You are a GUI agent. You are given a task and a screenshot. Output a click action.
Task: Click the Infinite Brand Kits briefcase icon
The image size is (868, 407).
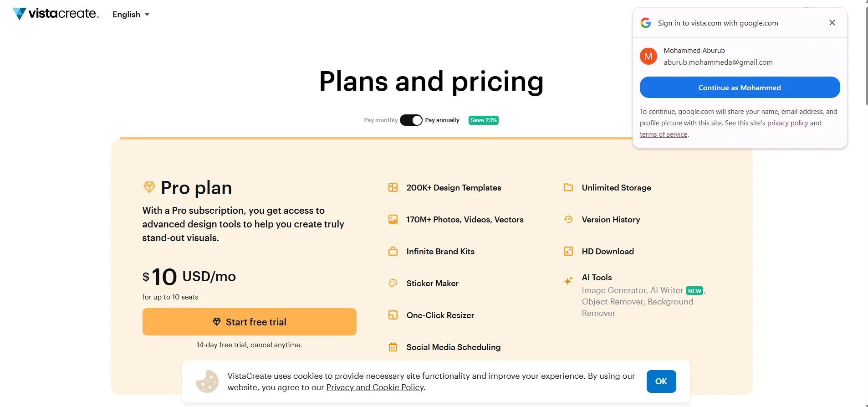[393, 251]
